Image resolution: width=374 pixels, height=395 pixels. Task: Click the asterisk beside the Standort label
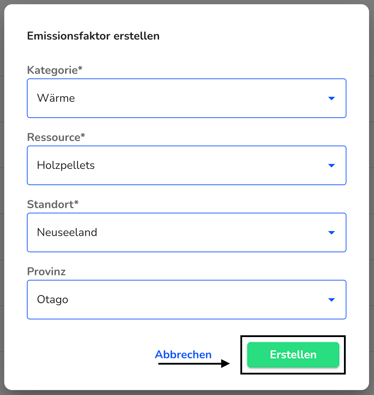pos(76,202)
